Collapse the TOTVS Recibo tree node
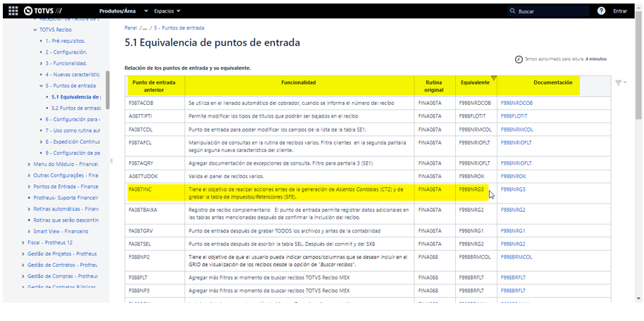The width and height of the screenshot is (644, 321). point(35,30)
